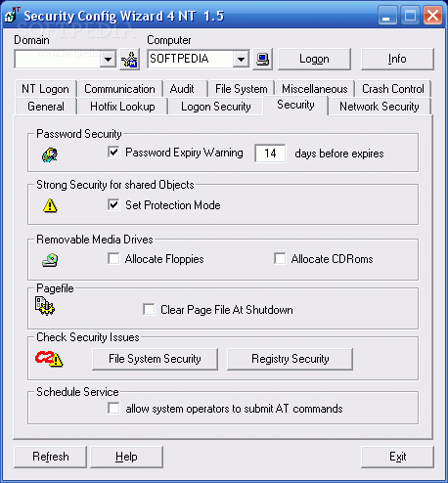448x483 pixels.
Task: Click the yellow warning icon for shared Objects
Action: point(50,205)
